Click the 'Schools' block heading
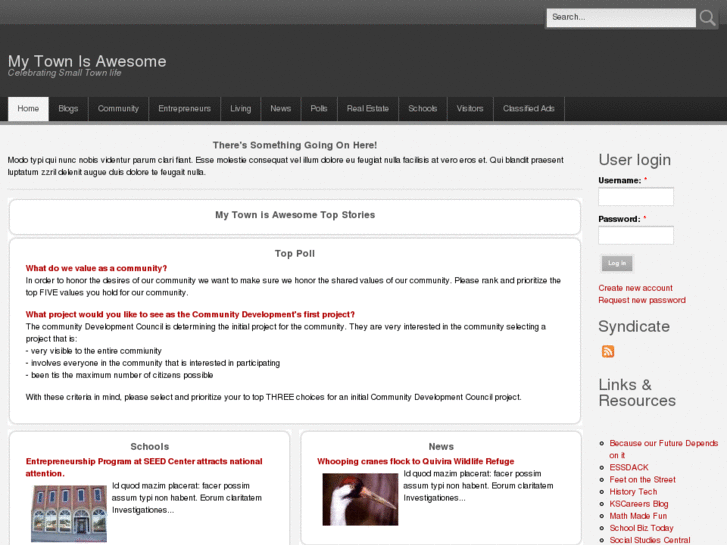727x545 pixels. (x=150, y=447)
